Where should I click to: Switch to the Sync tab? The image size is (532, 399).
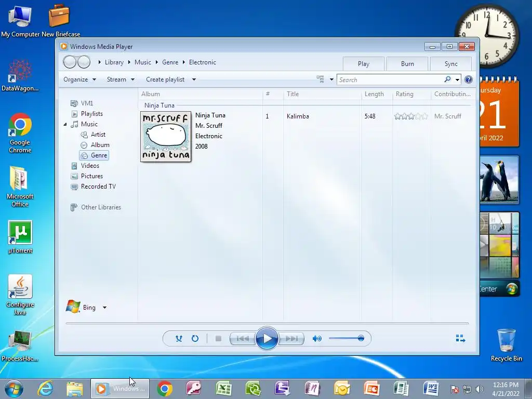451,64
